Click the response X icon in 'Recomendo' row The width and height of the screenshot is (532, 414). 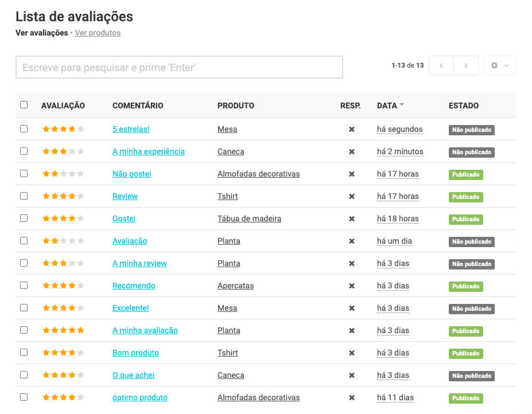[352, 286]
